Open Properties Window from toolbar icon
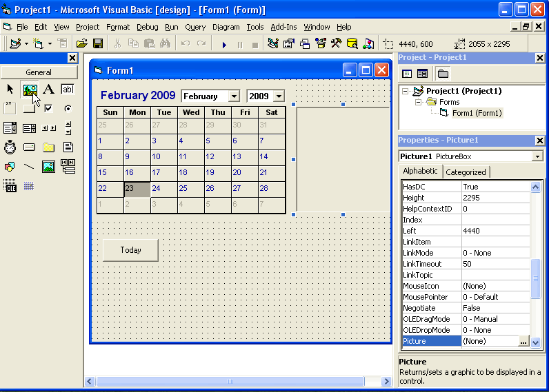The height and width of the screenshot is (392, 549). click(x=289, y=43)
